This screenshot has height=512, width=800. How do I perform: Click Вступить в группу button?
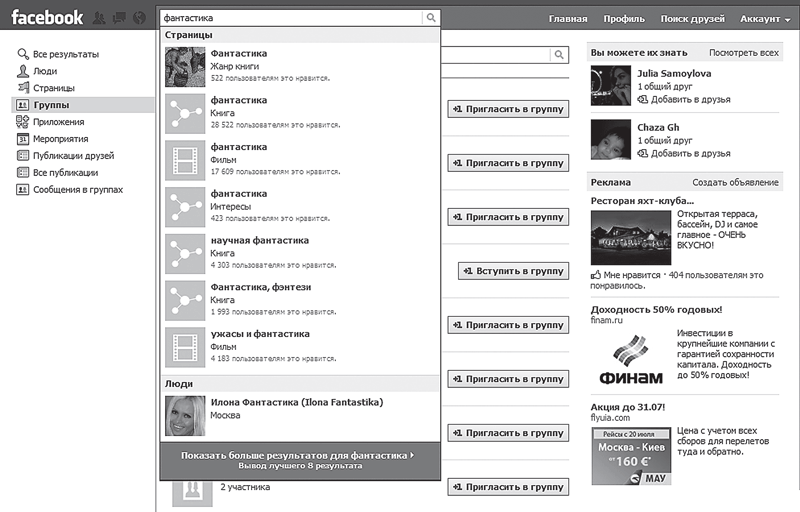(513, 271)
